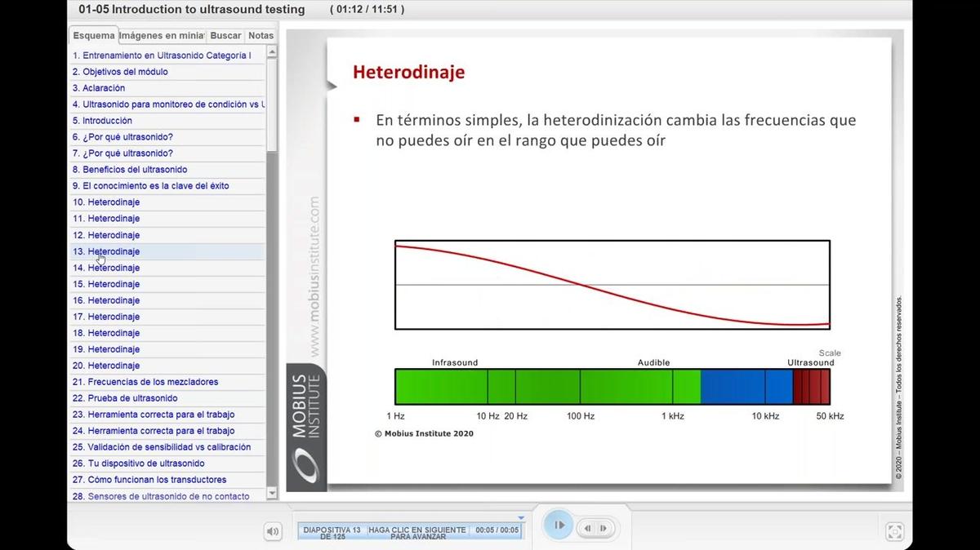Click the slide progress seek bar
This screenshot has height=550, width=980.
coord(410,531)
